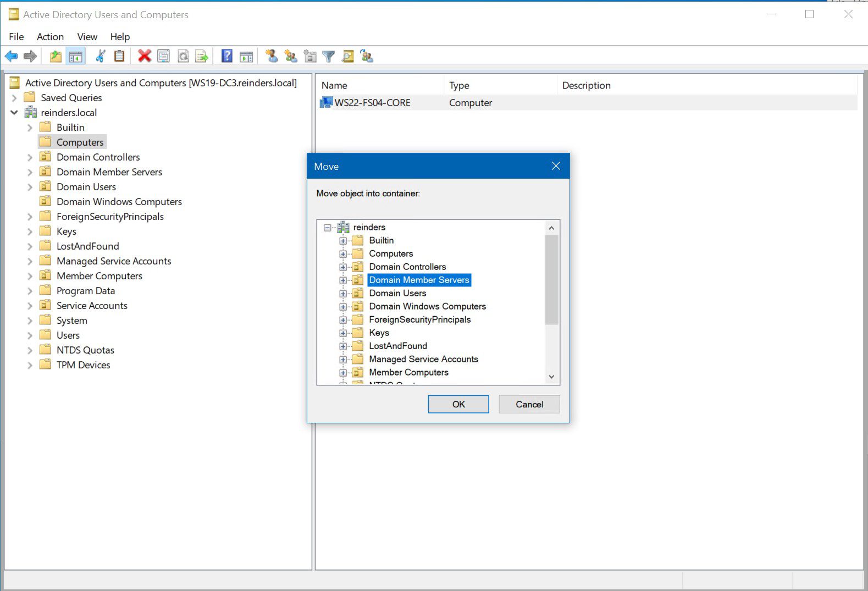Click Cancel in Move dialog
868x591 pixels.
tap(529, 404)
